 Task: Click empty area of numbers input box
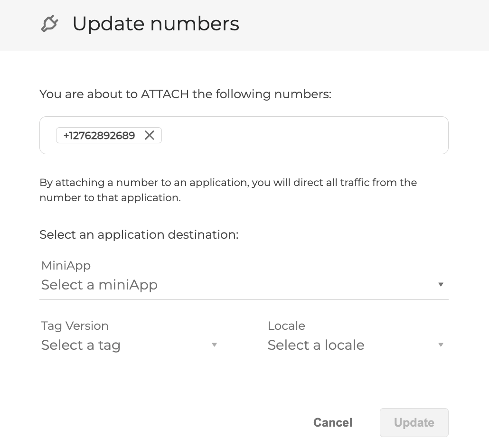[304, 135]
